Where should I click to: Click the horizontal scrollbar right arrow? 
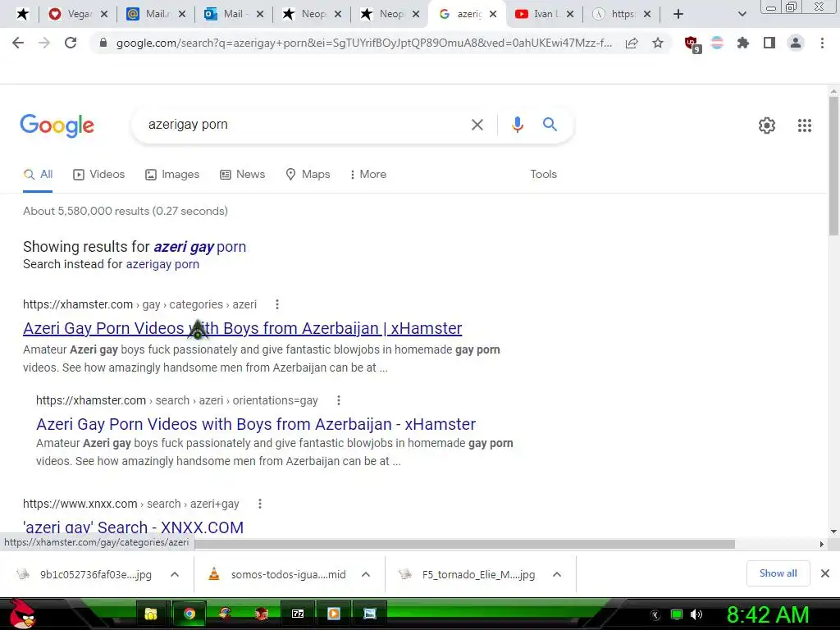tap(821, 545)
